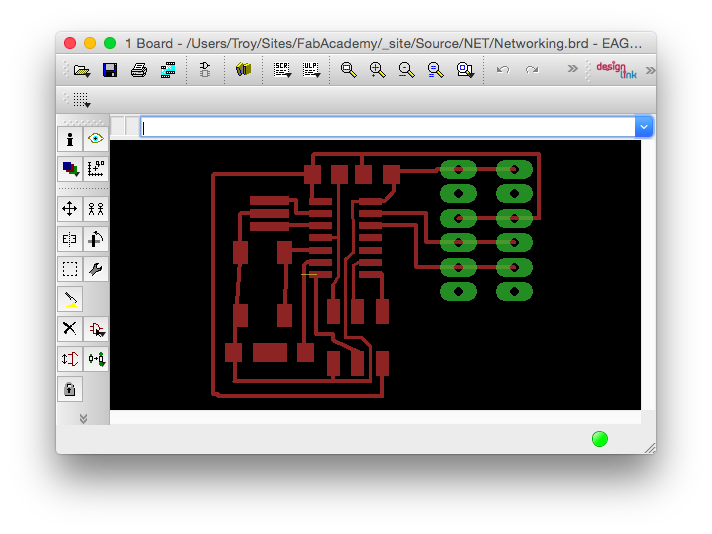Open the designlink search button

[616, 70]
